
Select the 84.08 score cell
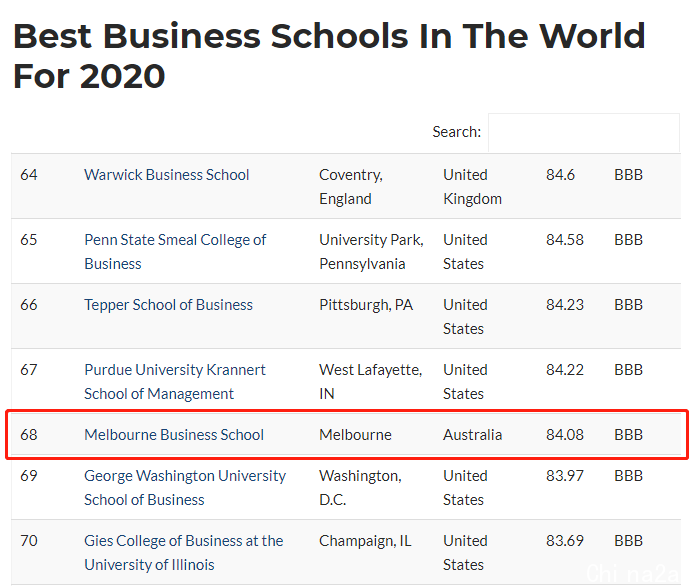565,434
